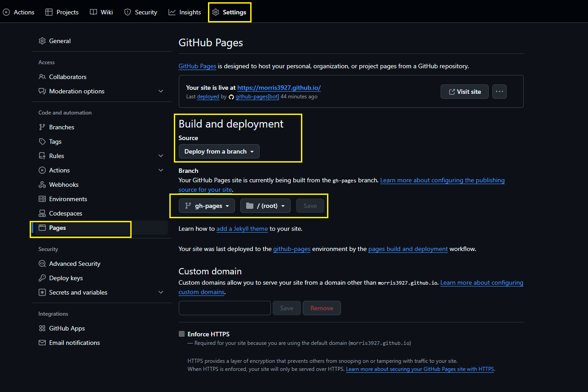Open the morris3927.github.io site link
588x392 pixels.
tap(279, 88)
